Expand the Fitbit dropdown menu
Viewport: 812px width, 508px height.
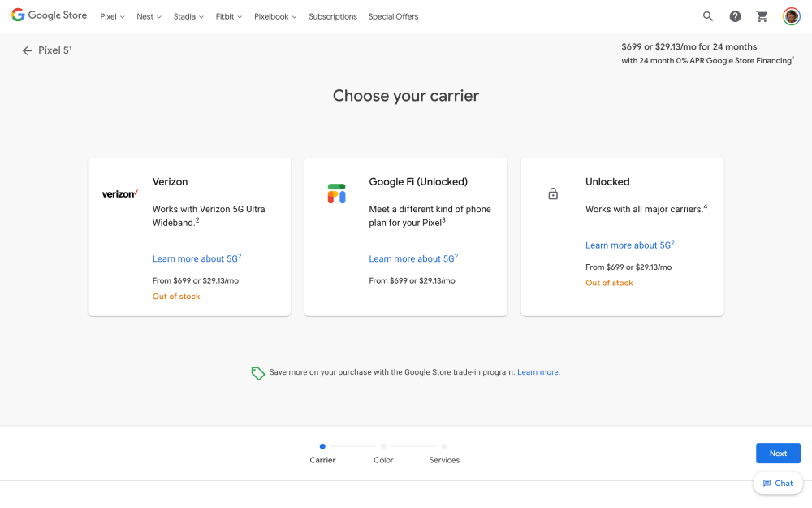point(228,16)
